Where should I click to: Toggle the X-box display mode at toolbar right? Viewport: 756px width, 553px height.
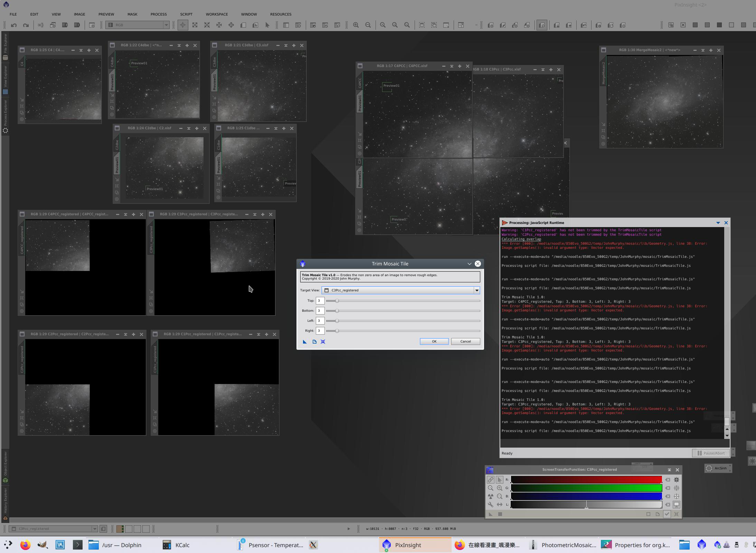click(x=683, y=25)
